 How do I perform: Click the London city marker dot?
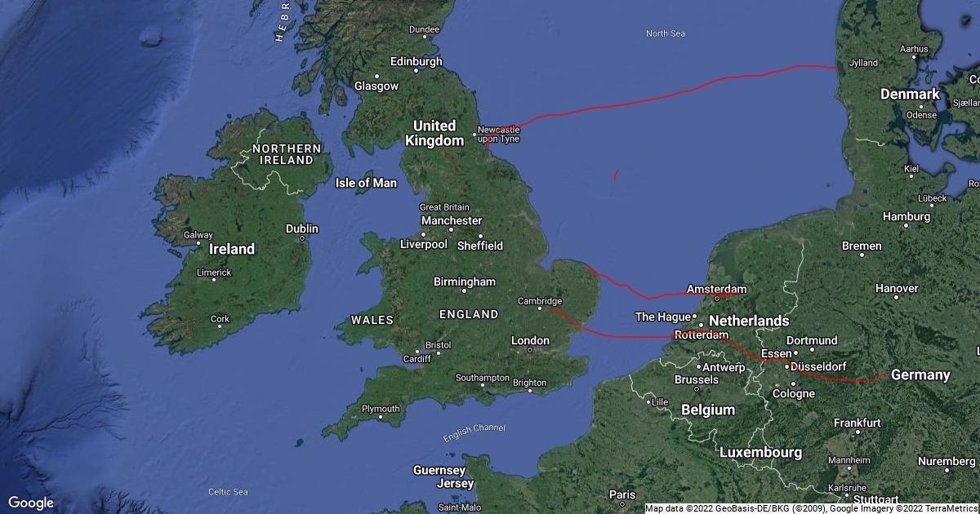530,350
